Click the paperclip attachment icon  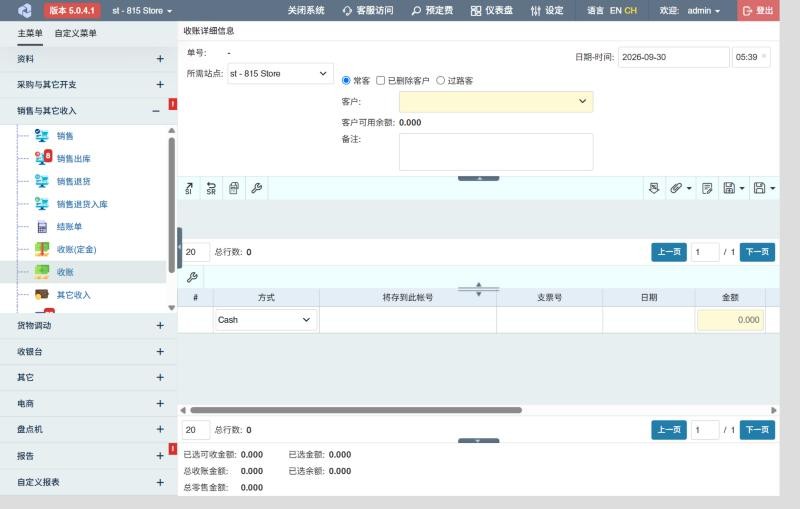click(676, 188)
